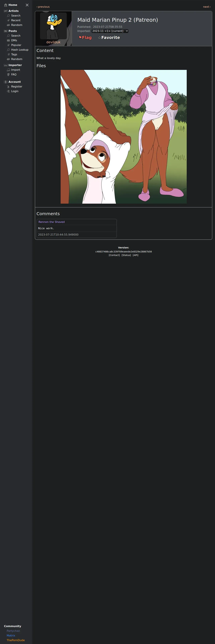Viewport: 215px width, 644px height.
Task: Open the Status footer link
Action: pyautogui.click(x=126, y=255)
